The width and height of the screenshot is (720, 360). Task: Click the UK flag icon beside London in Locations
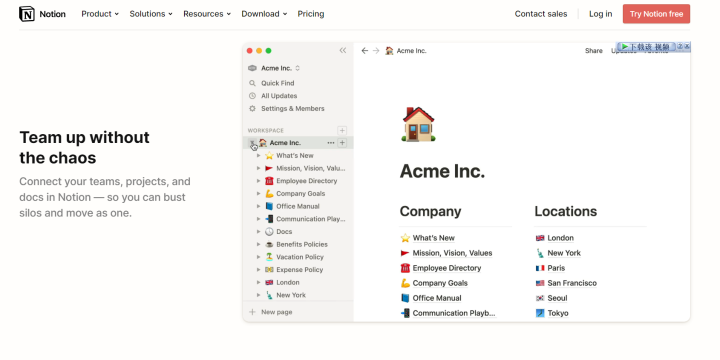tap(540, 238)
